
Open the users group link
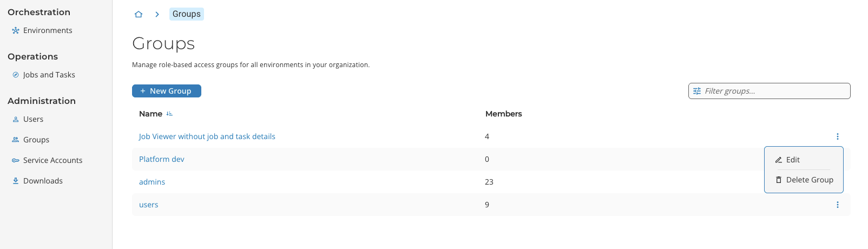click(149, 205)
